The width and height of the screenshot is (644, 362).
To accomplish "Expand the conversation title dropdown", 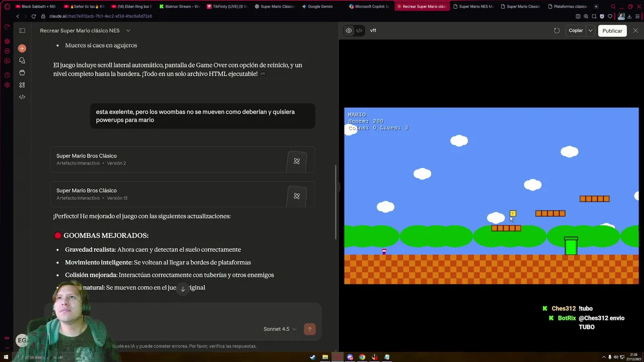I will click(128, 31).
